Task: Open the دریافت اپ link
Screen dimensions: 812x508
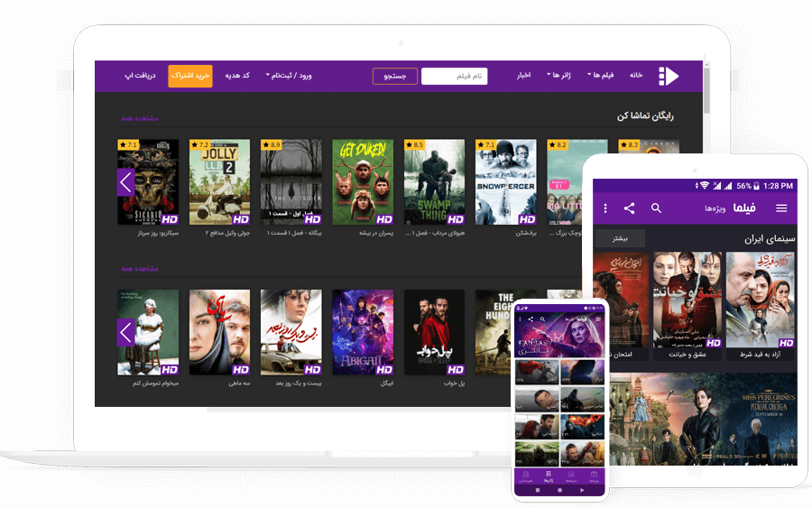Action: 140,76
